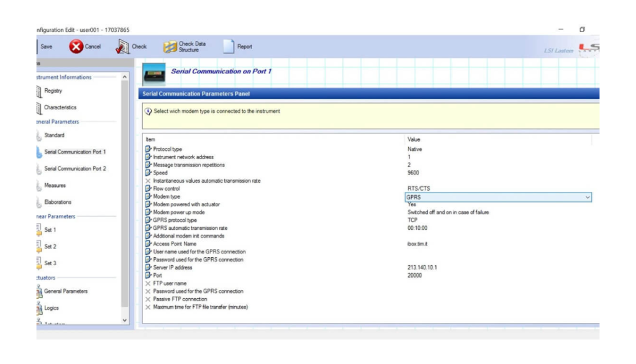Select the Speed parameter row
The height and width of the screenshot is (364, 636).
pos(160,173)
